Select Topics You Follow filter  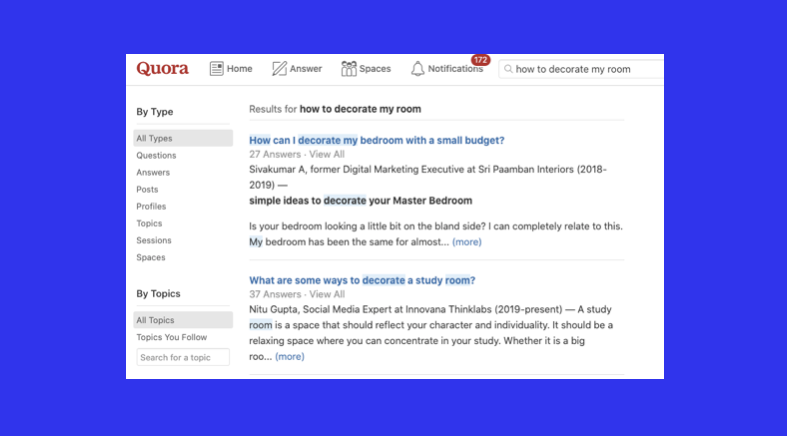[172, 337]
